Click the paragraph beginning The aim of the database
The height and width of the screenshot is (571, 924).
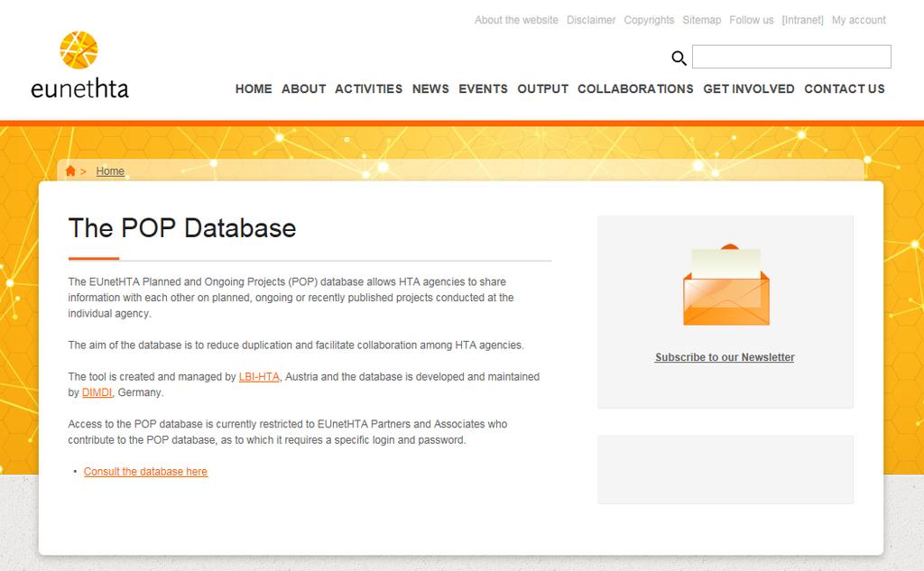tap(296, 345)
